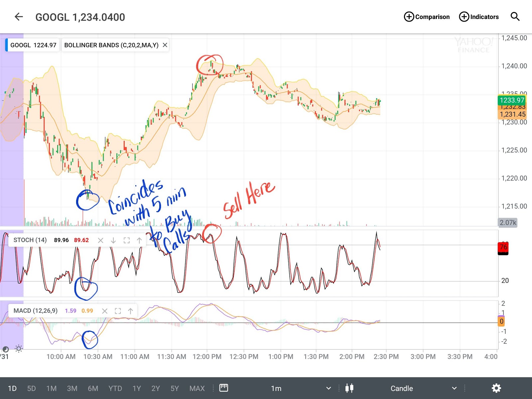This screenshot has width=532, height=399.
Task: Select the 6M range
Action: tap(93, 388)
